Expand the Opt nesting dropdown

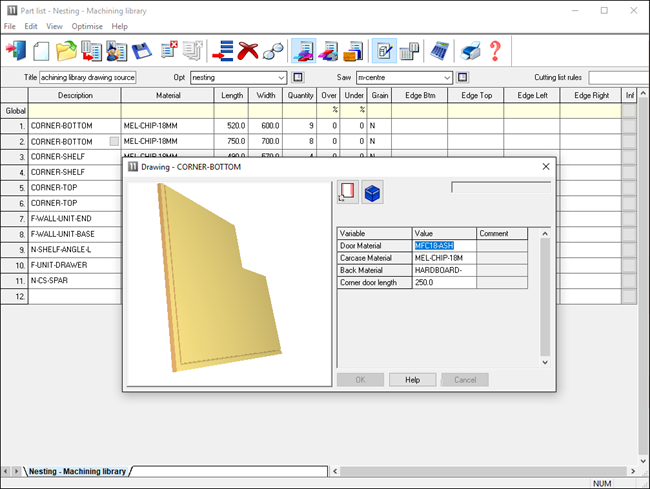281,77
